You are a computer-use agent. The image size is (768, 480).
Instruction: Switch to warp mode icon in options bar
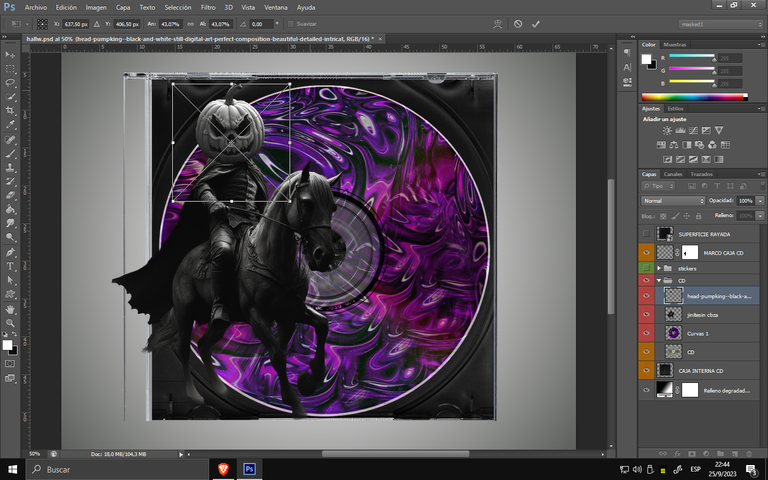pos(498,24)
